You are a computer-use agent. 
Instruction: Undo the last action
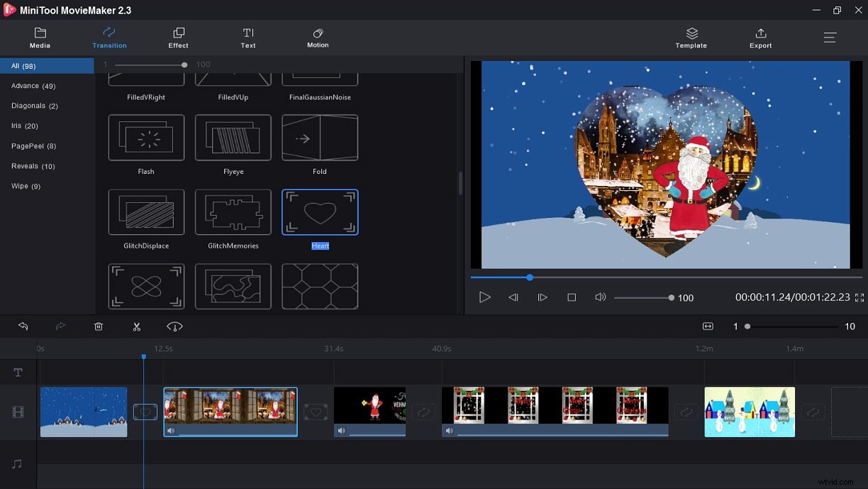tap(23, 326)
